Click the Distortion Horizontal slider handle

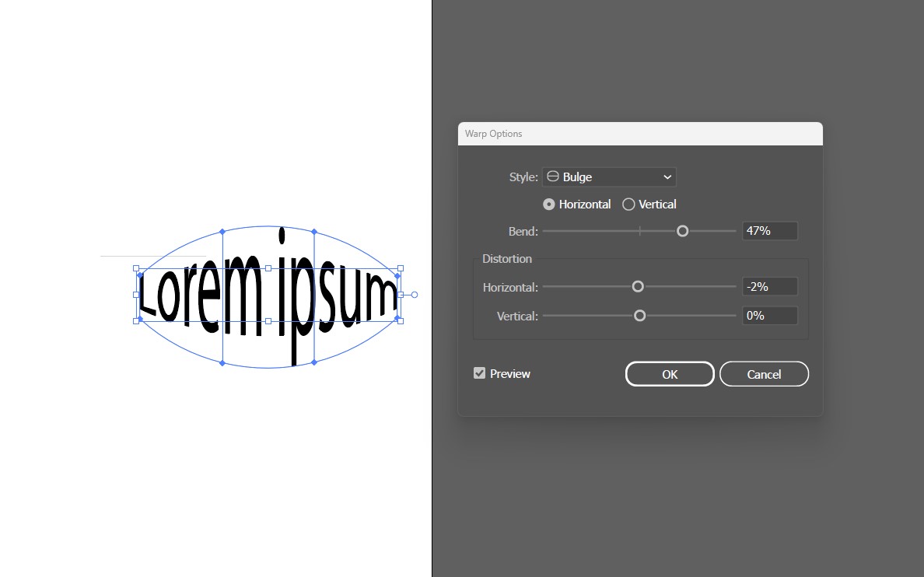[x=639, y=286]
